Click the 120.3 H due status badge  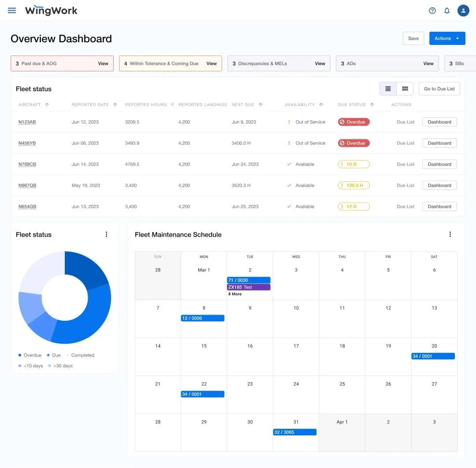[353, 186]
